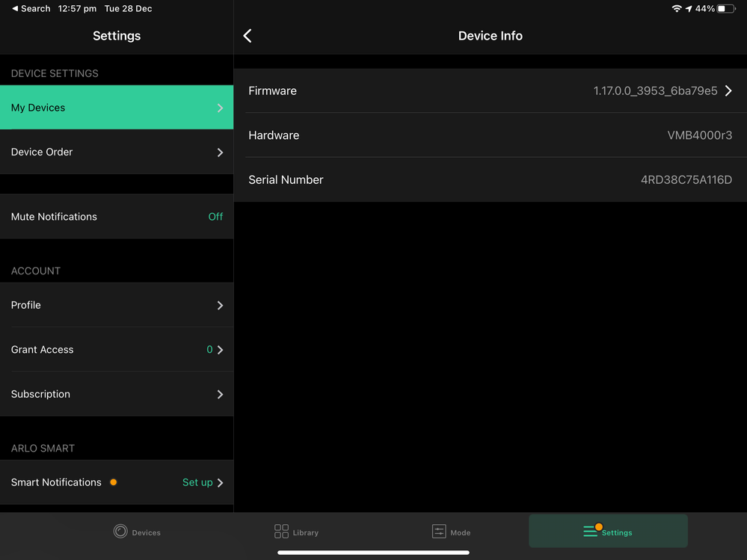747x560 pixels.
Task: Tap the Wi-Fi status icon
Action: click(x=677, y=8)
